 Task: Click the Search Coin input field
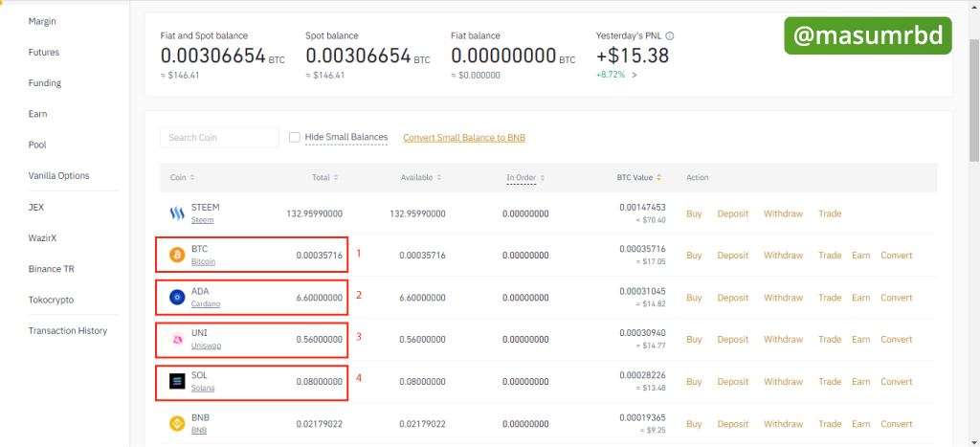[x=219, y=138]
